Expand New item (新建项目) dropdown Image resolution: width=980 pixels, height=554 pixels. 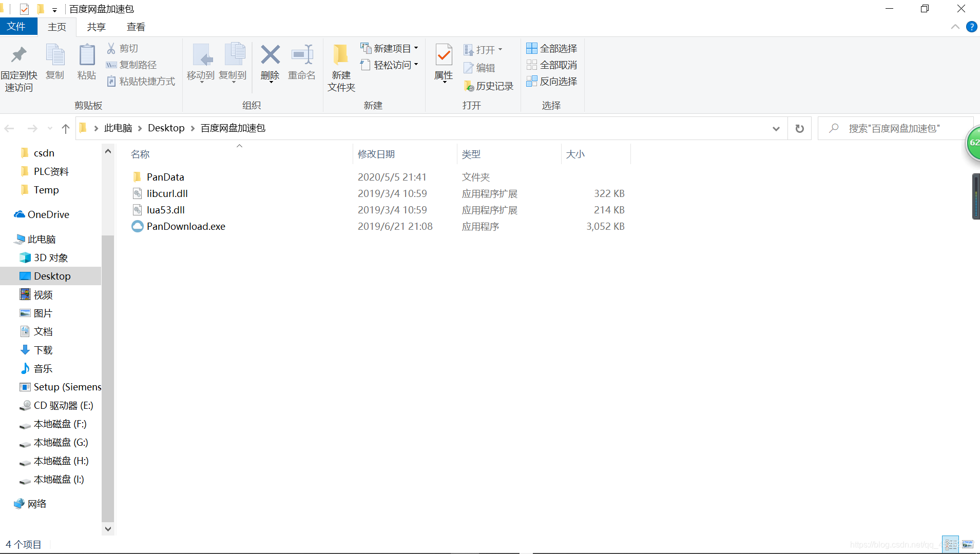416,48
